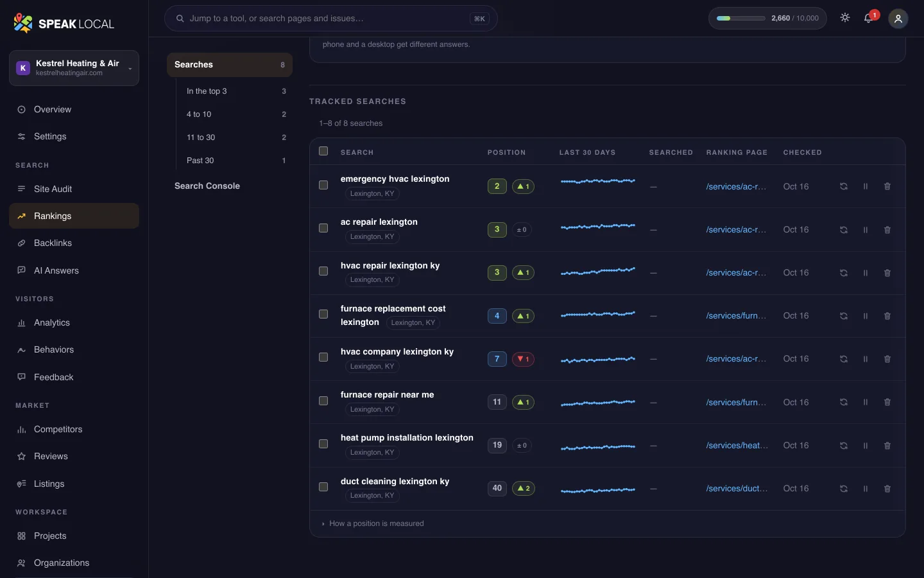Pause the hvac repair lexington ky search
The height and width of the screenshot is (578, 924).
point(866,272)
